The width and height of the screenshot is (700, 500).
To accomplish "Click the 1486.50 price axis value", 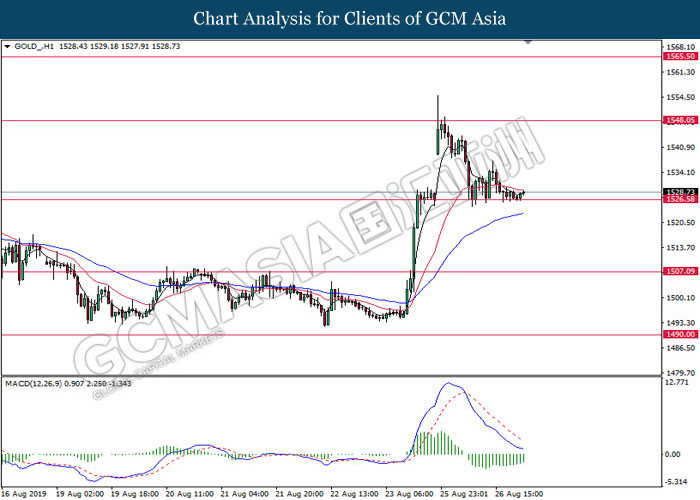I will click(x=680, y=348).
